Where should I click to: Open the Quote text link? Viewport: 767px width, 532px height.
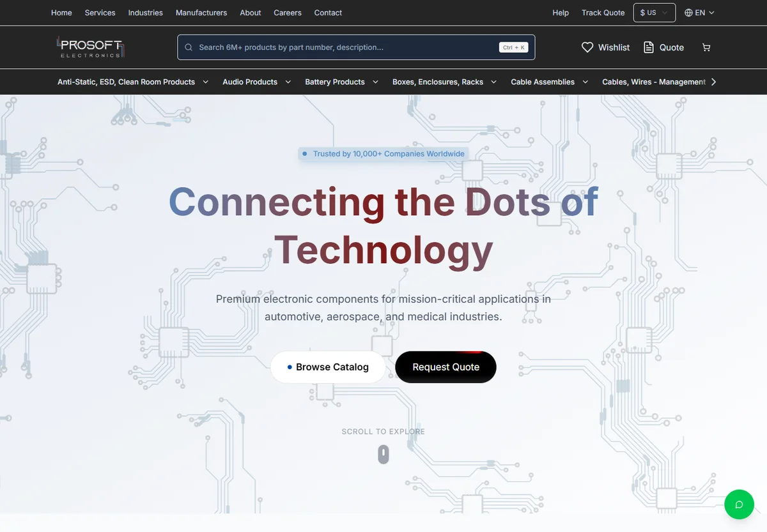pyautogui.click(x=672, y=47)
